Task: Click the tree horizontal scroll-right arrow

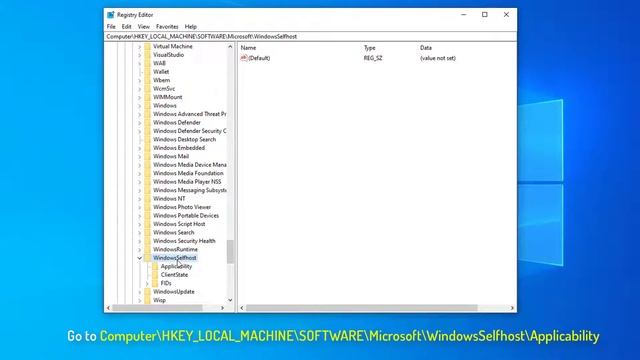Action: (222, 308)
